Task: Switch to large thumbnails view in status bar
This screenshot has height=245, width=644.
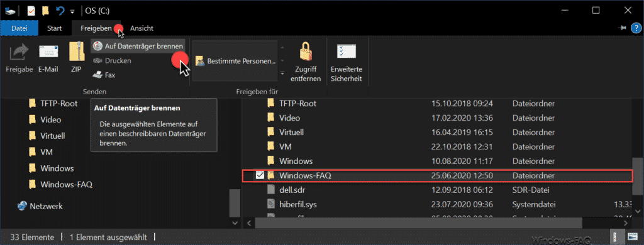Action: coord(632,237)
